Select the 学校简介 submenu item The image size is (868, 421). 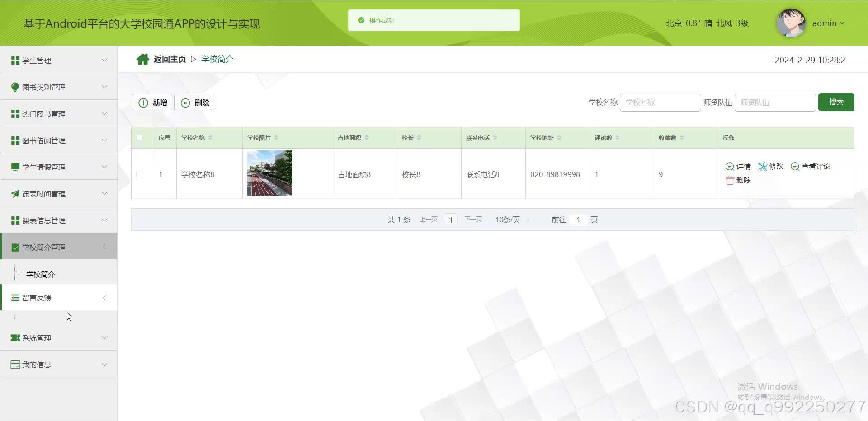coord(41,274)
